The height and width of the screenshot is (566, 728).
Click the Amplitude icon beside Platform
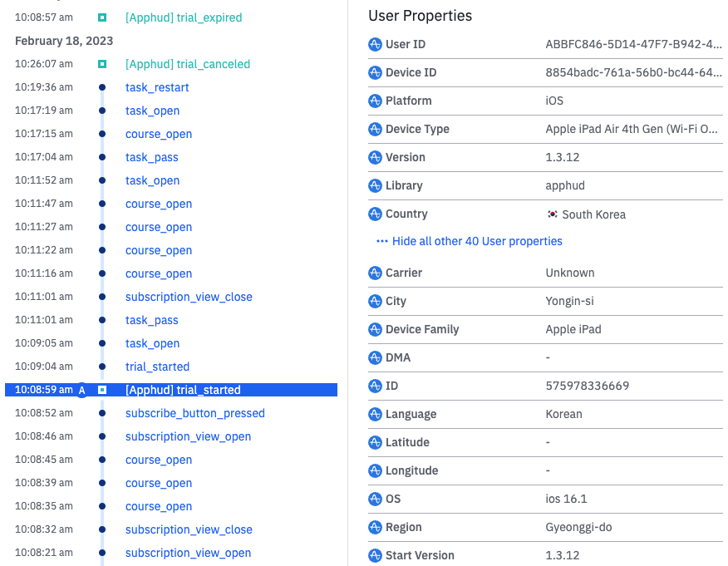click(x=375, y=101)
